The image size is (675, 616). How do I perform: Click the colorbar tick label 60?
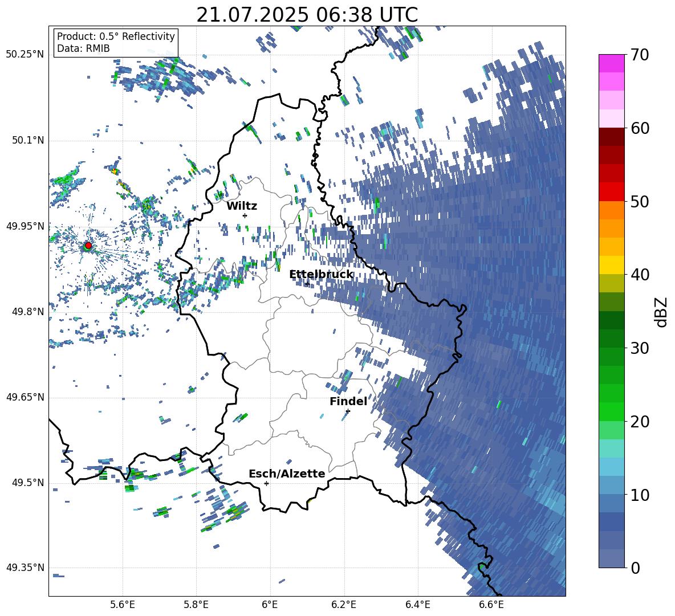(640, 128)
